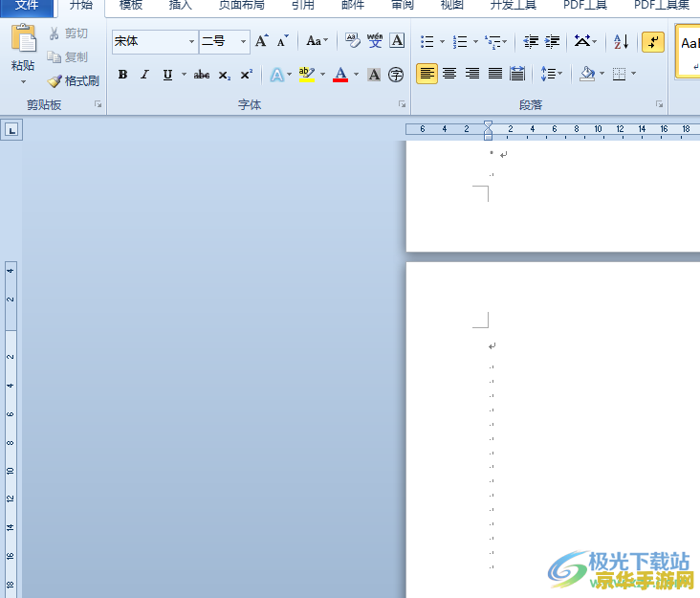Apply the red font color
700x598 pixels.
pos(340,75)
